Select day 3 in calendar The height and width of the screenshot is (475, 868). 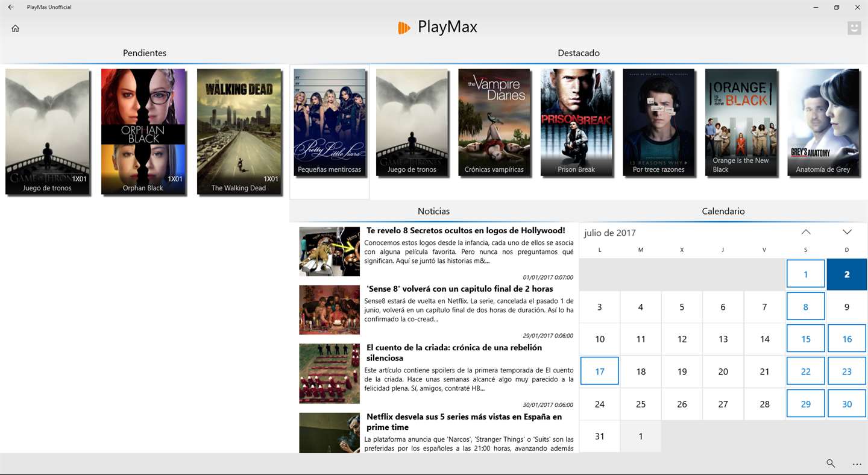(x=600, y=306)
